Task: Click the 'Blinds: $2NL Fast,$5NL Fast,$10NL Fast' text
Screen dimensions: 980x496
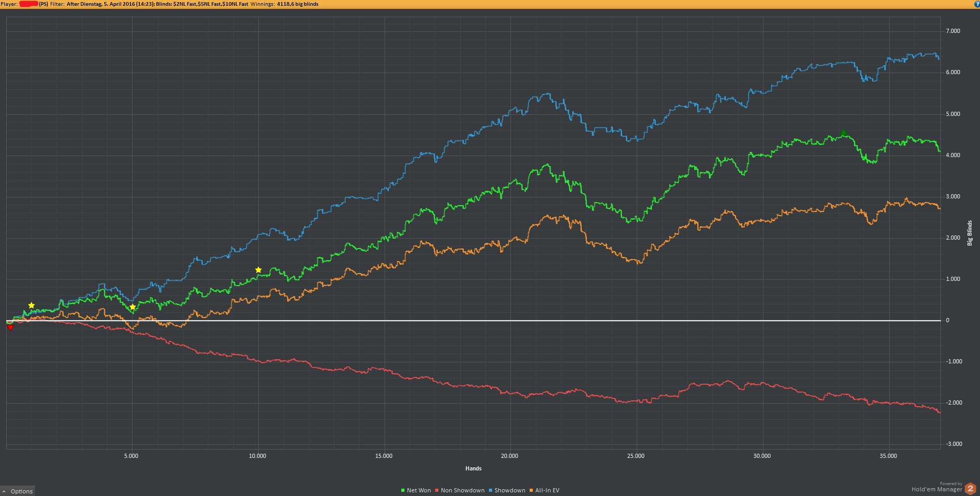Action: pos(202,4)
